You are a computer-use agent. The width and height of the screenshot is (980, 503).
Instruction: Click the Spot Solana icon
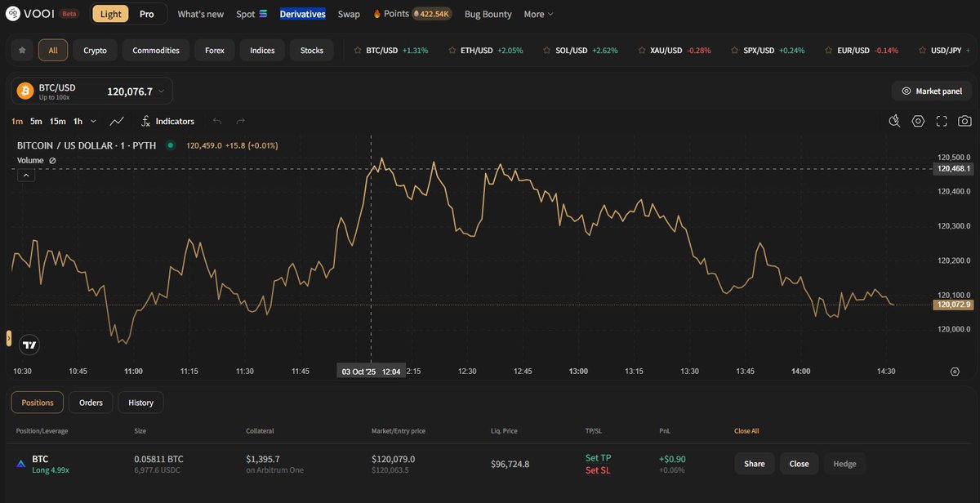[263, 14]
